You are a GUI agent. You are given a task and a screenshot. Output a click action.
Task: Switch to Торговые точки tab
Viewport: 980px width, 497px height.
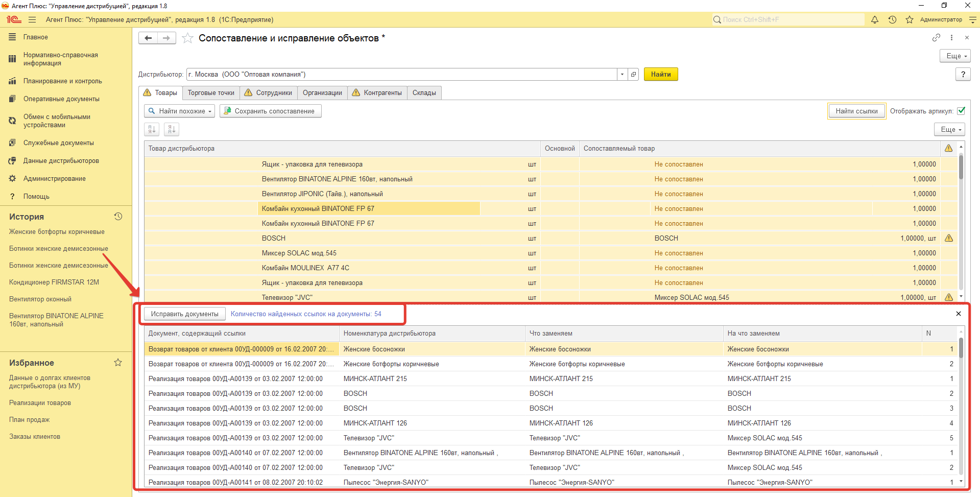(211, 93)
